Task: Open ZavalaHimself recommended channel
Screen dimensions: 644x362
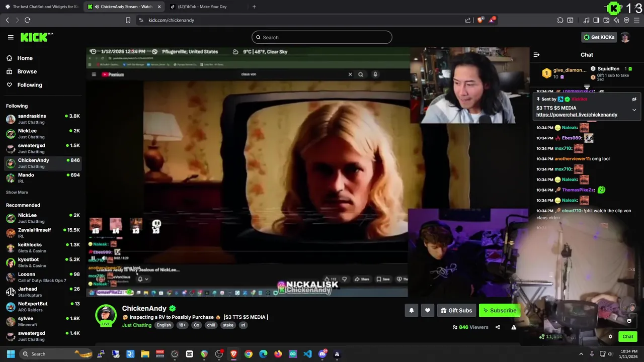Action: point(43,233)
